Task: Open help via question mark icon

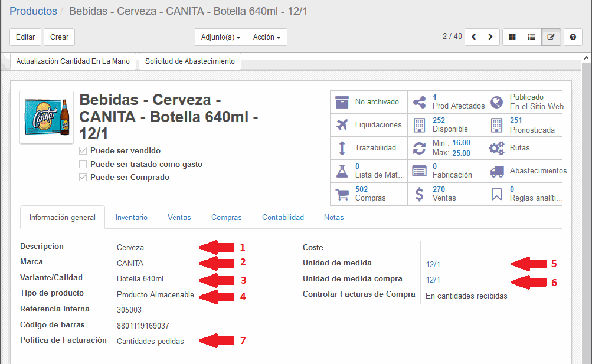Action: point(573,37)
